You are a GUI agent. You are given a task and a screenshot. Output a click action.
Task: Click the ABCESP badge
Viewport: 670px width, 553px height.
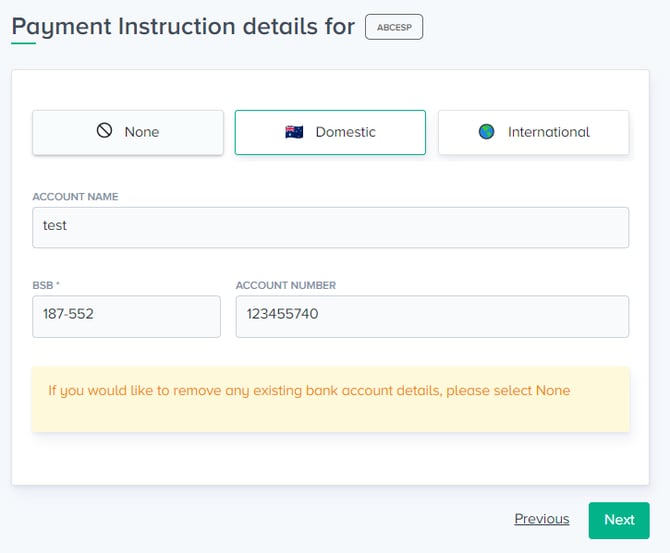click(394, 27)
